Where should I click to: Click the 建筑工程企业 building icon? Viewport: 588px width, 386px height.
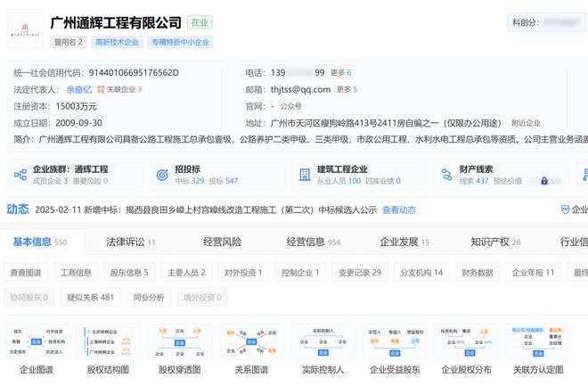click(305, 175)
